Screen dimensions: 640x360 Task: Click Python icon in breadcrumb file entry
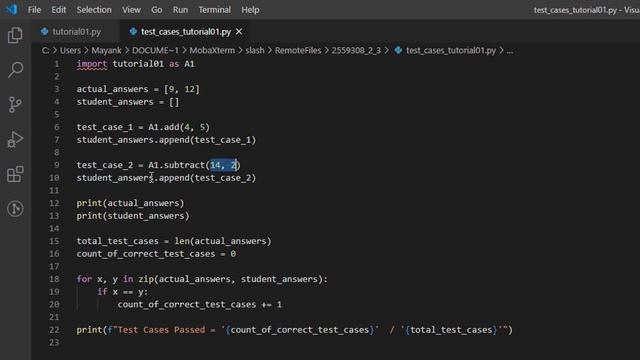point(398,50)
